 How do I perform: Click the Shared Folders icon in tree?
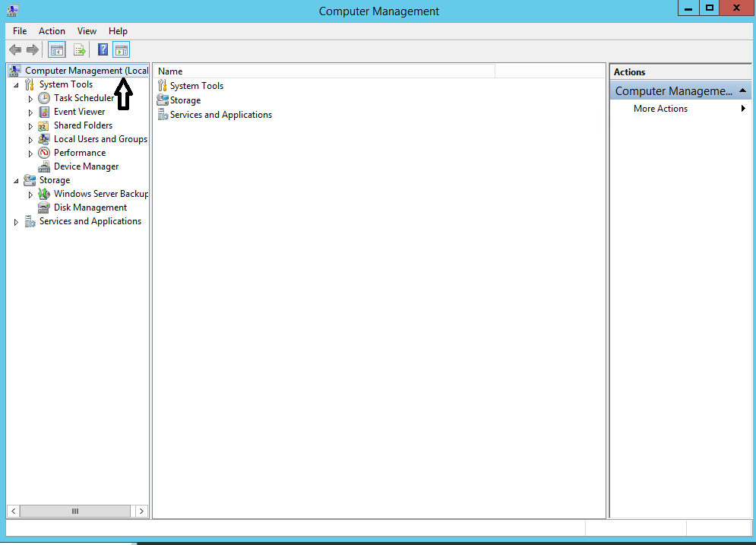pyautogui.click(x=43, y=126)
